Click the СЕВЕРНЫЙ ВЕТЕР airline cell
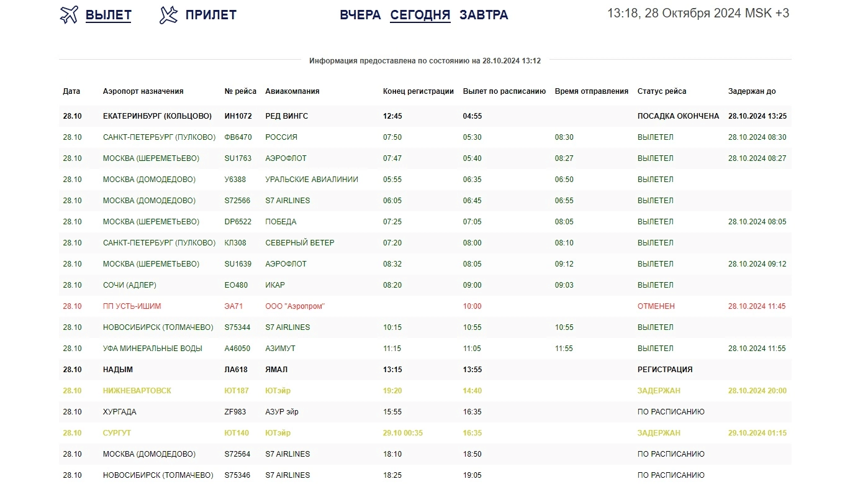Viewport: 868px width, 484px height. 300,243
